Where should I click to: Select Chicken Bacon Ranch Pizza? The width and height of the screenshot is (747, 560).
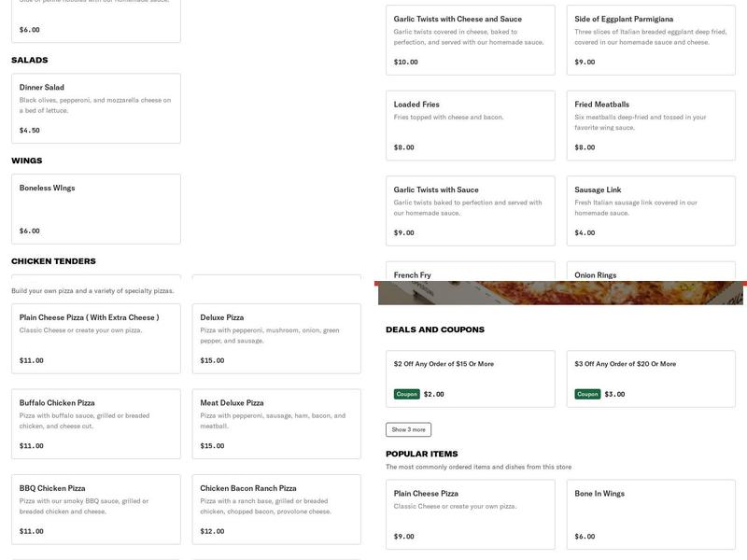pos(276,509)
